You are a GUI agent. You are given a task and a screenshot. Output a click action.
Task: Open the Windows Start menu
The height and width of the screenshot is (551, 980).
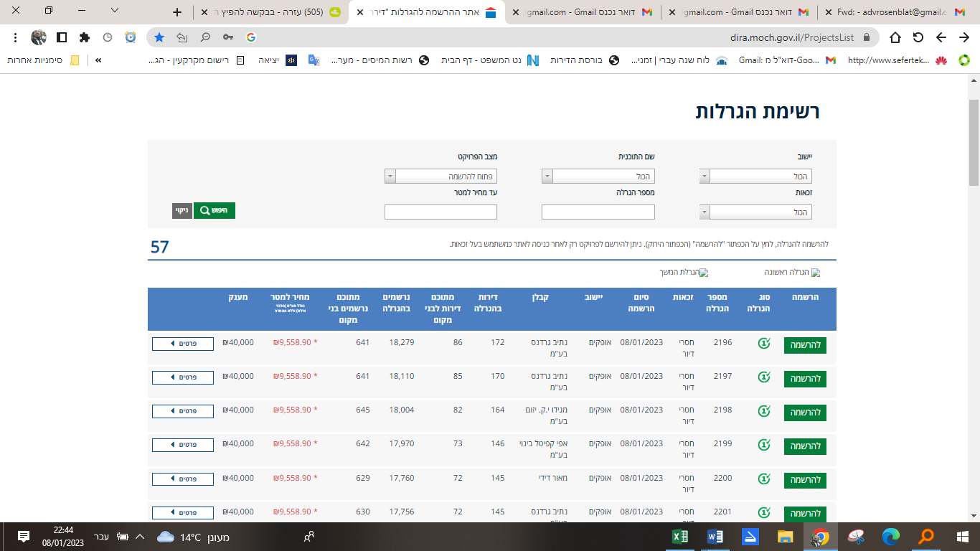[963, 537]
